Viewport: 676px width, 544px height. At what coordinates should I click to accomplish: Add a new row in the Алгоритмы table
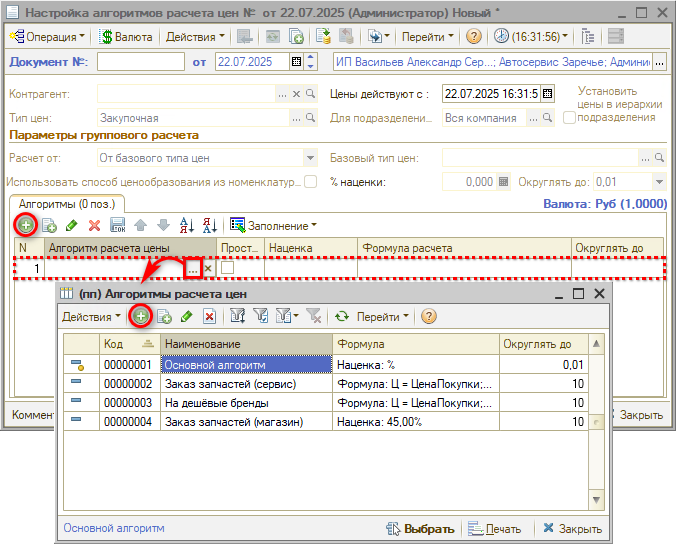(26, 225)
